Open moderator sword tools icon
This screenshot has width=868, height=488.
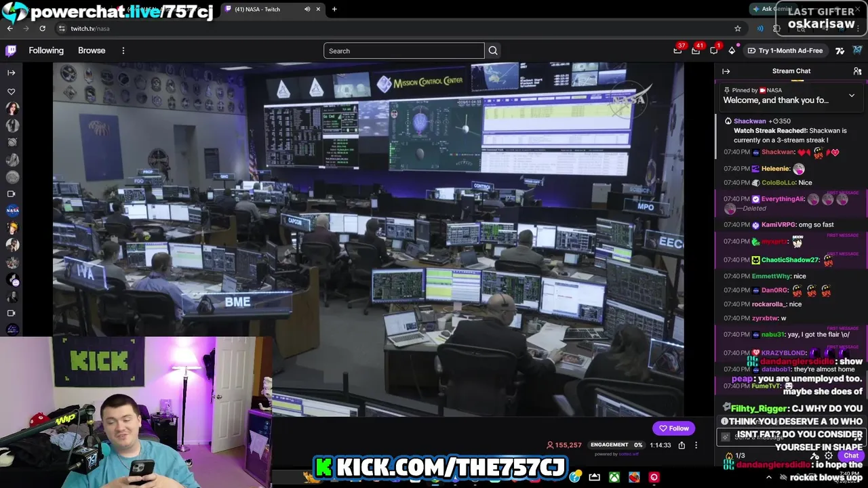point(815,456)
